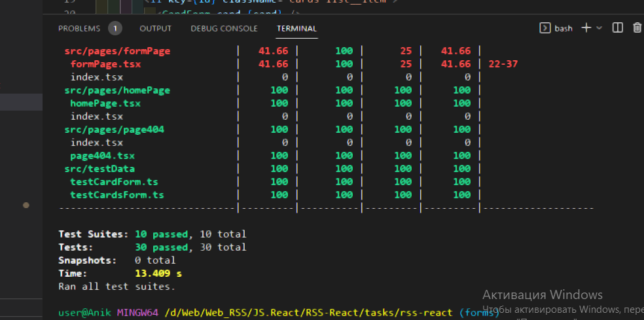Click the bash shell label
This screenshot has height=320, width=644.
(x=563, y=28)
